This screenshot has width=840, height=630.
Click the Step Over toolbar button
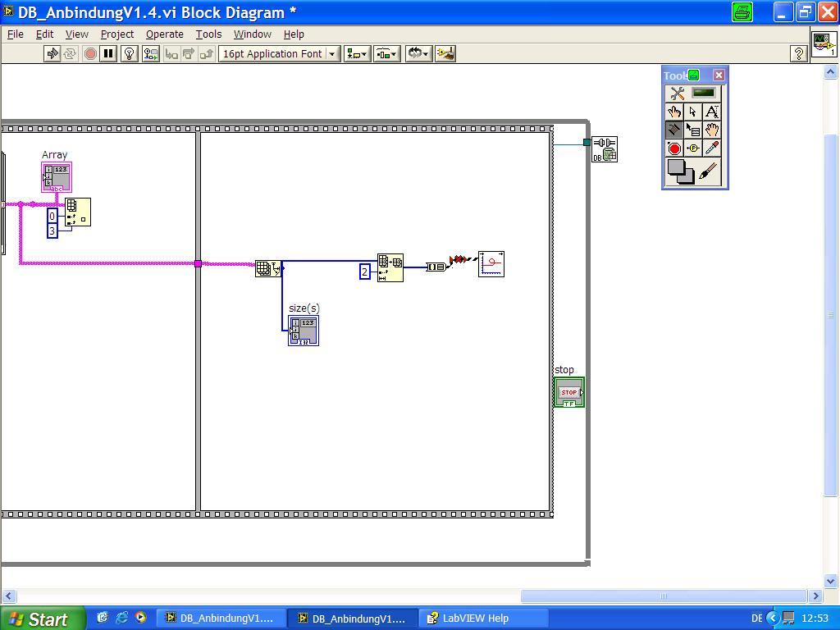pos(189,53)
